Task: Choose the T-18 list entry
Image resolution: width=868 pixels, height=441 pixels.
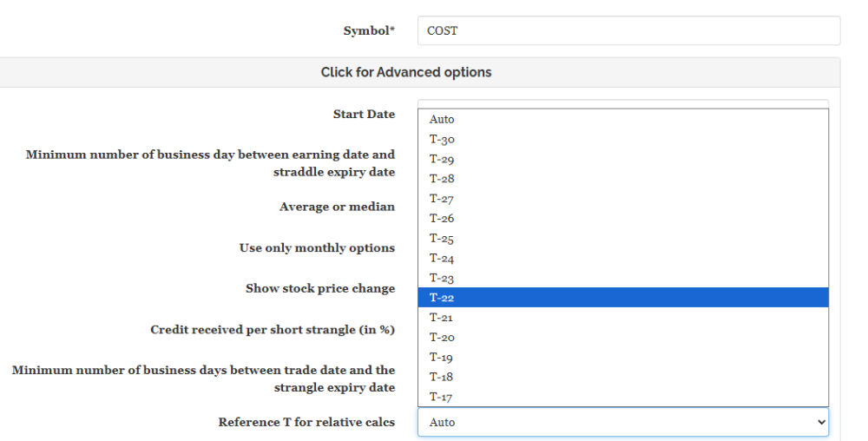Action: pyautogui.click(x=623, y=377)
